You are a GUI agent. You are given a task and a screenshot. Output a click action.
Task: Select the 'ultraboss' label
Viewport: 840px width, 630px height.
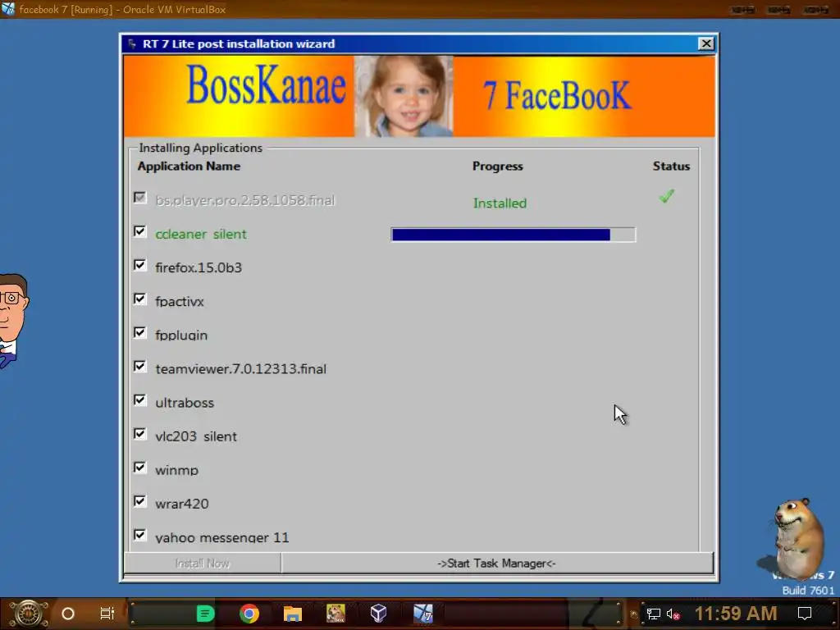point(185,402)
